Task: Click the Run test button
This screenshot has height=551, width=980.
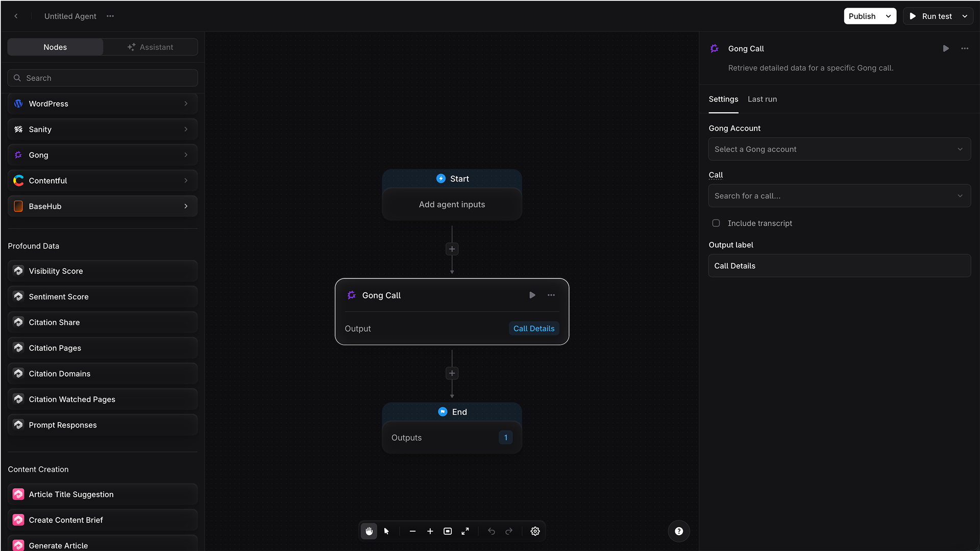Action: [931, 16]
